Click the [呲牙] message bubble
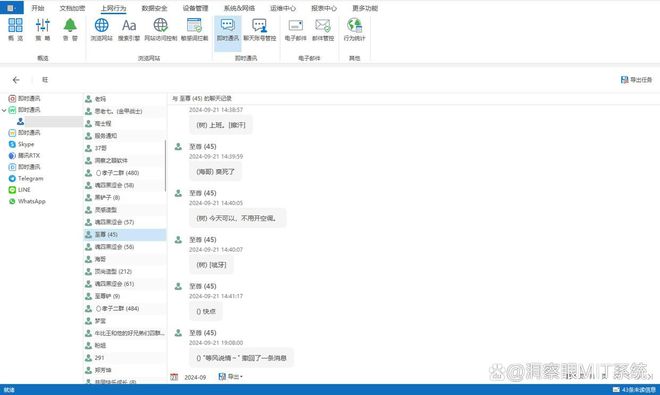The width and height of the screenshot is (660, 395). [x=211, y=265]
